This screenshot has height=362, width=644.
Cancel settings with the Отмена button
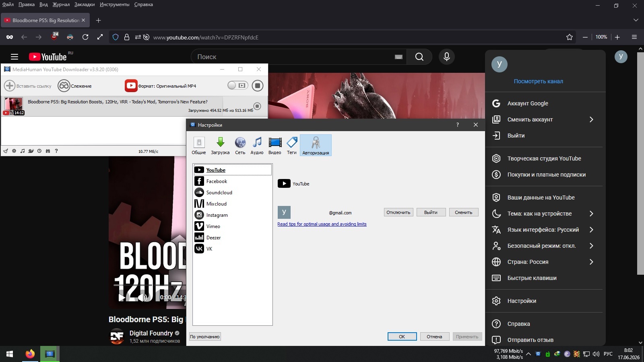point(434,337)
